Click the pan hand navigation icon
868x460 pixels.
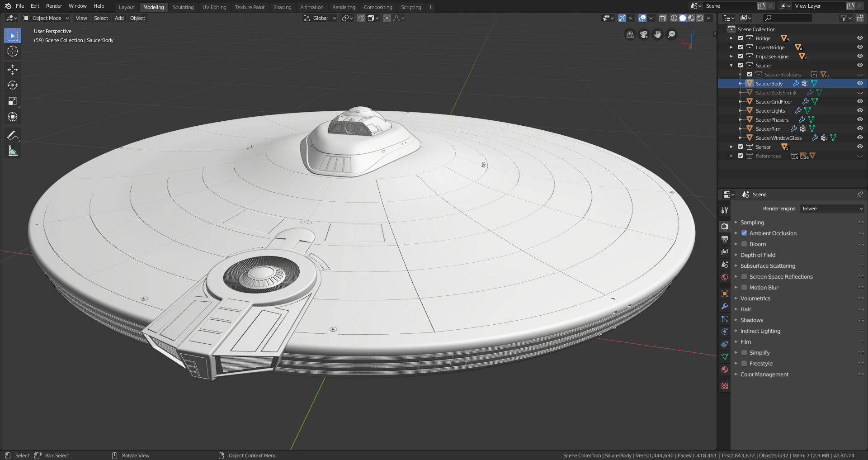(x=658, y=34)
